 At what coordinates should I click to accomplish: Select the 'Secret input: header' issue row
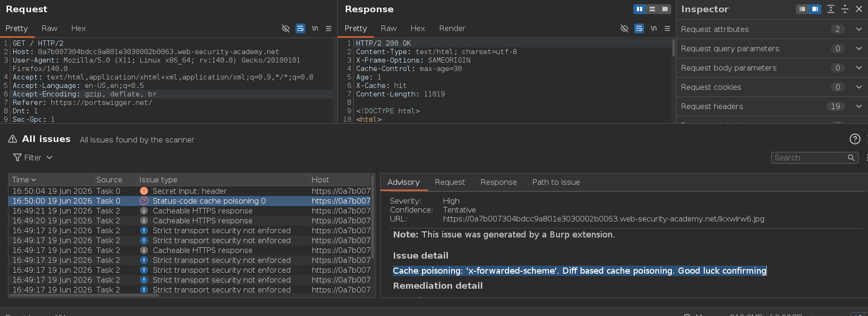(x=190, y=191)
